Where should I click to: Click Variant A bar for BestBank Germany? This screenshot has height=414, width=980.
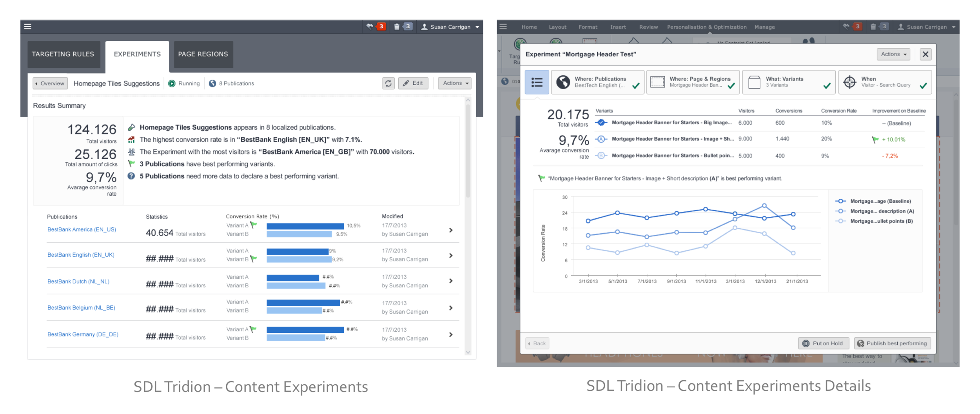tap(305, 330)
